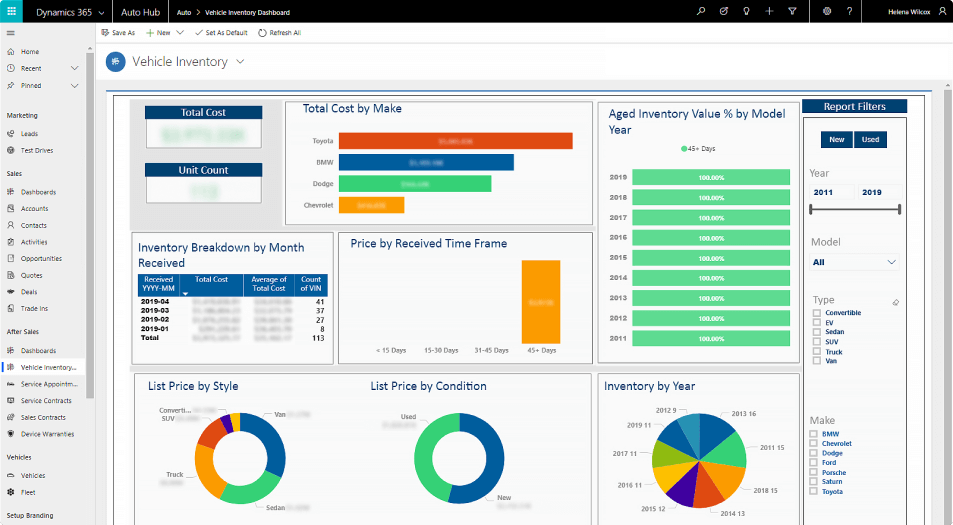Open the Model All dropdown
953x525 pixels.
(855, 262)
